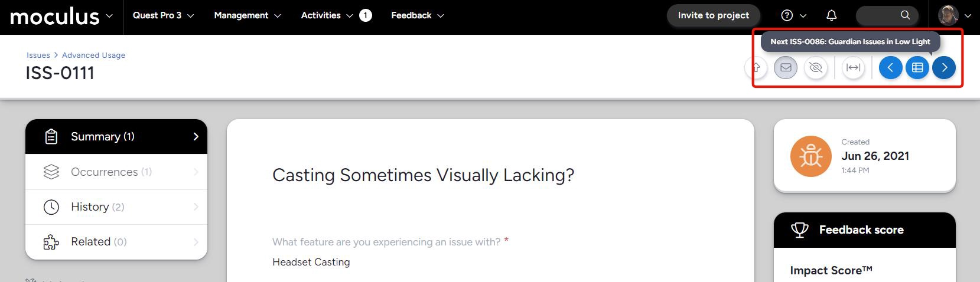Go to next issue arrow

tap(944, 68)
